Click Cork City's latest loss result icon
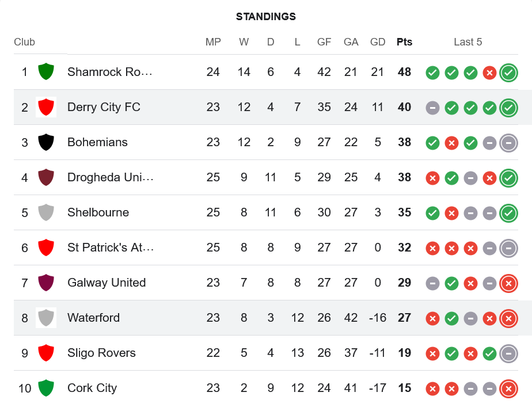The image size is (532, 415). point(508,389)
